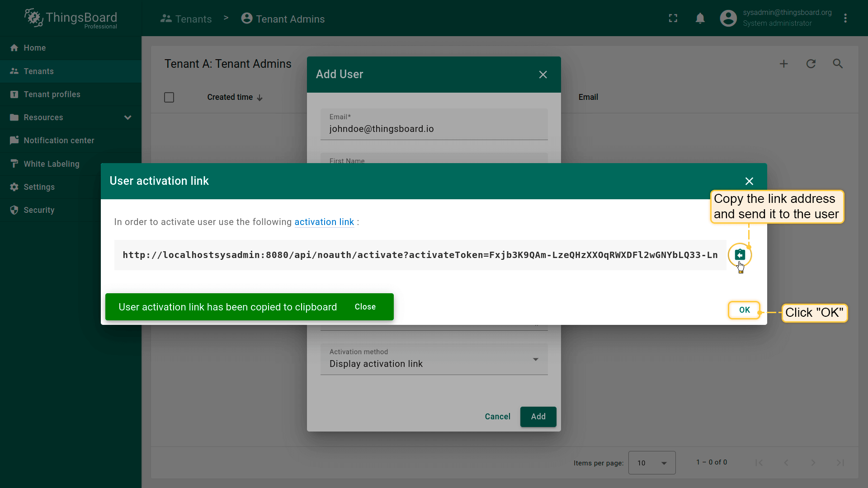Open the items per page dropdown
868x488 pixels.
click(651, 463)
